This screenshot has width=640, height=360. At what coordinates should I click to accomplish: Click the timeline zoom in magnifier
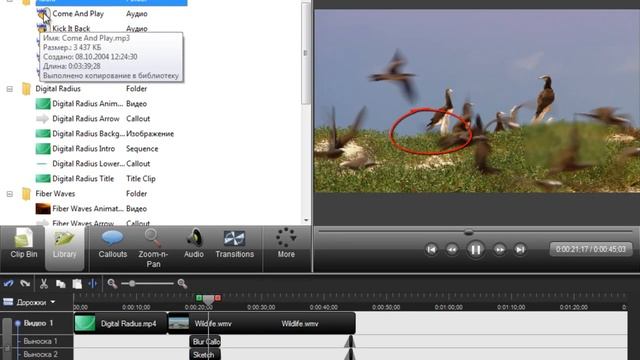pos(182,283)
